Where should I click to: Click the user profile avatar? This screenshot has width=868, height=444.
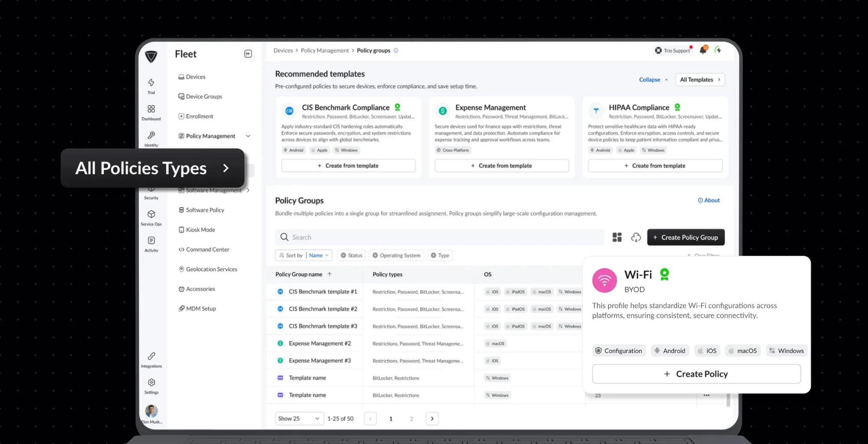coord(151,410)
